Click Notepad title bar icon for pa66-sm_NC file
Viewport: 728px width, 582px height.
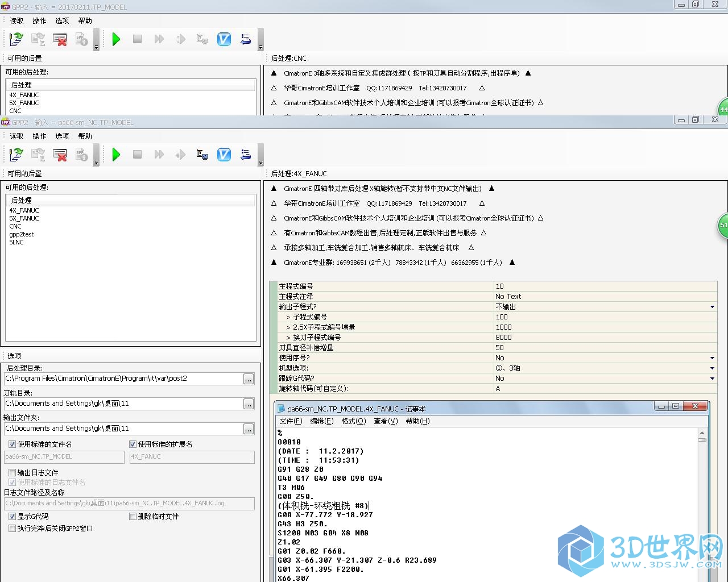pyautogui.click(x=281, y=409)
